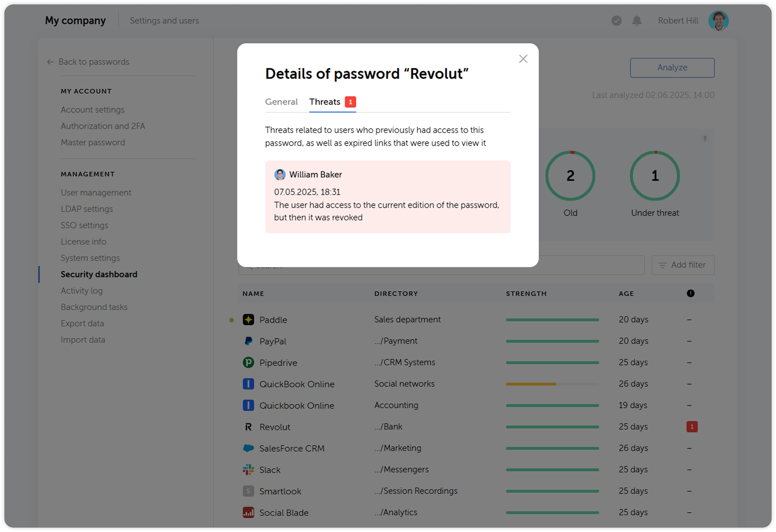
Task: Click the green dot beside Paddle
Action: (232, 320)
